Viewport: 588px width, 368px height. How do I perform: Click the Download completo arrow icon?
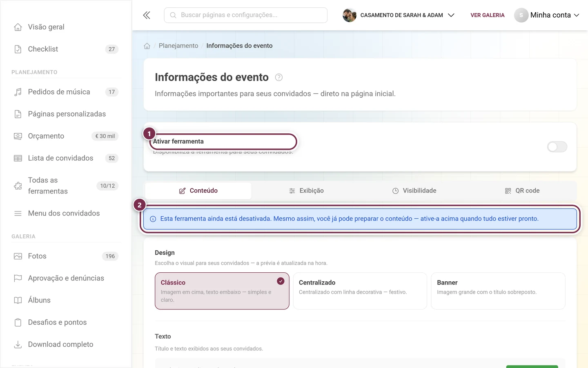click(x=18, y=345)
